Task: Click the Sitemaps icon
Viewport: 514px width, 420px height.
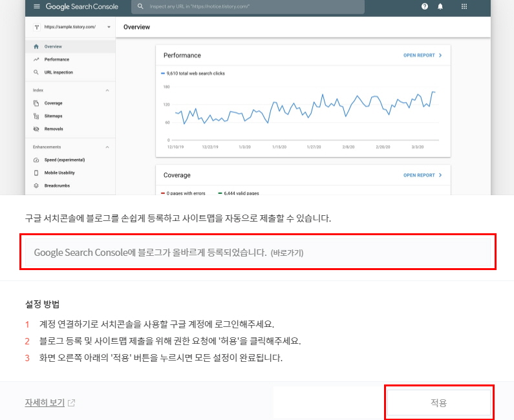Action: coord(36,116)
